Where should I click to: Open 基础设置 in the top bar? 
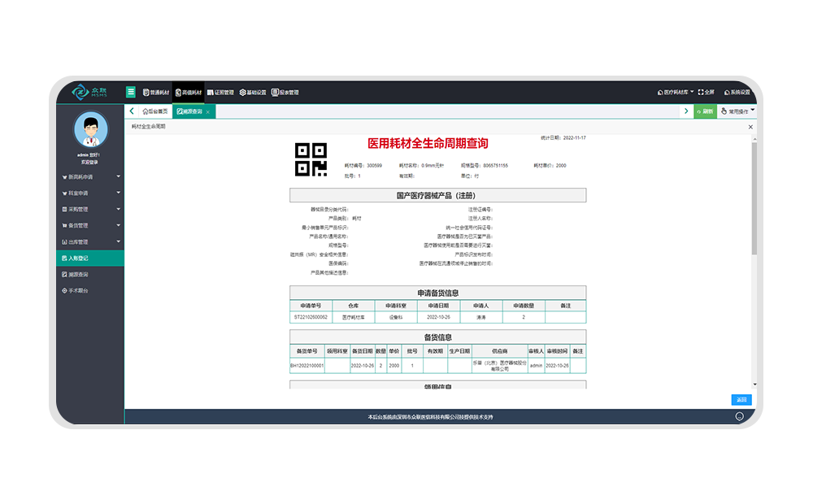coord(253,93)
